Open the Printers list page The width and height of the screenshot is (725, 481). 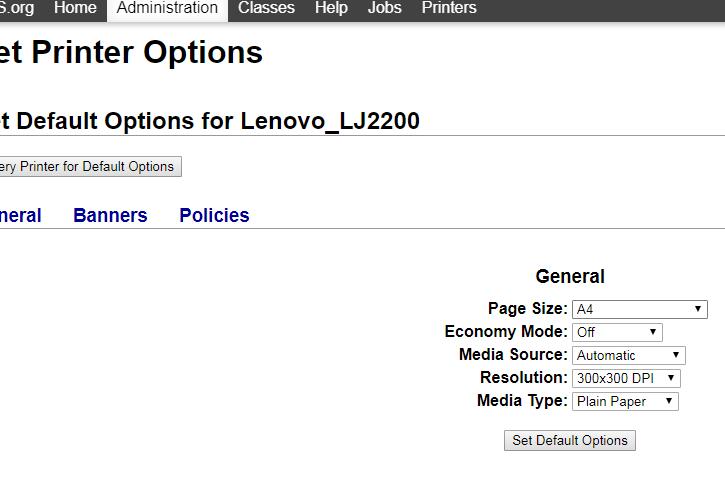click(x=449, y=8)
